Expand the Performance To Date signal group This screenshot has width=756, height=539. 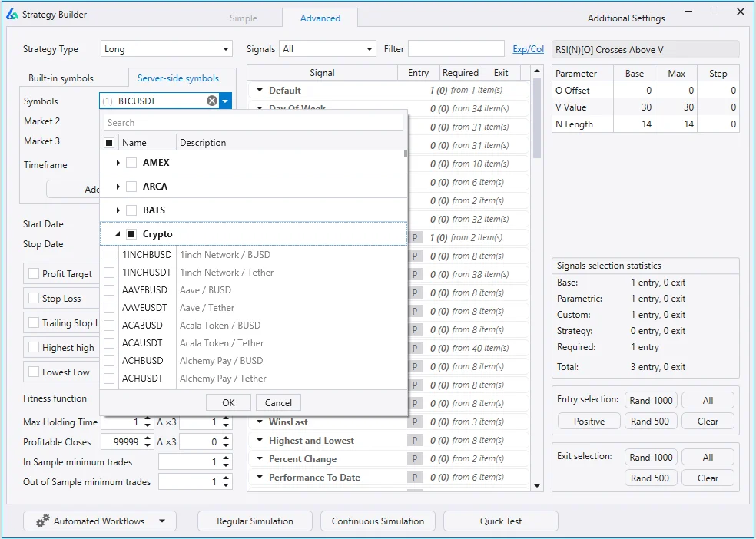click(260, 477)
